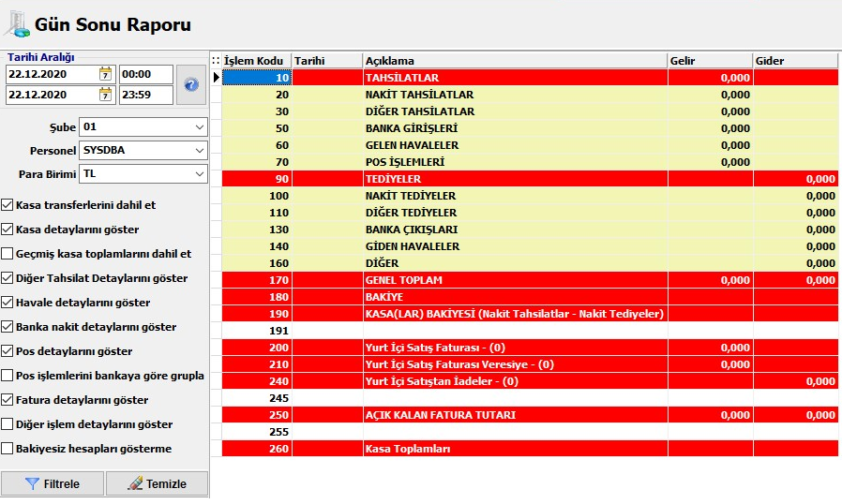Select the DİĞER TEDİYELER row
Image resolution: width=842 pixels, height=504 pixels.
click(530, 213)
